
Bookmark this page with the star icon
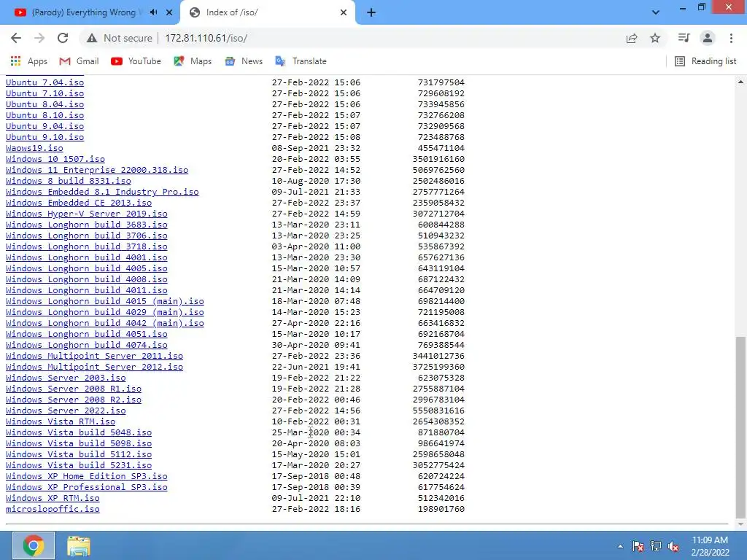(x=655, y=38)
